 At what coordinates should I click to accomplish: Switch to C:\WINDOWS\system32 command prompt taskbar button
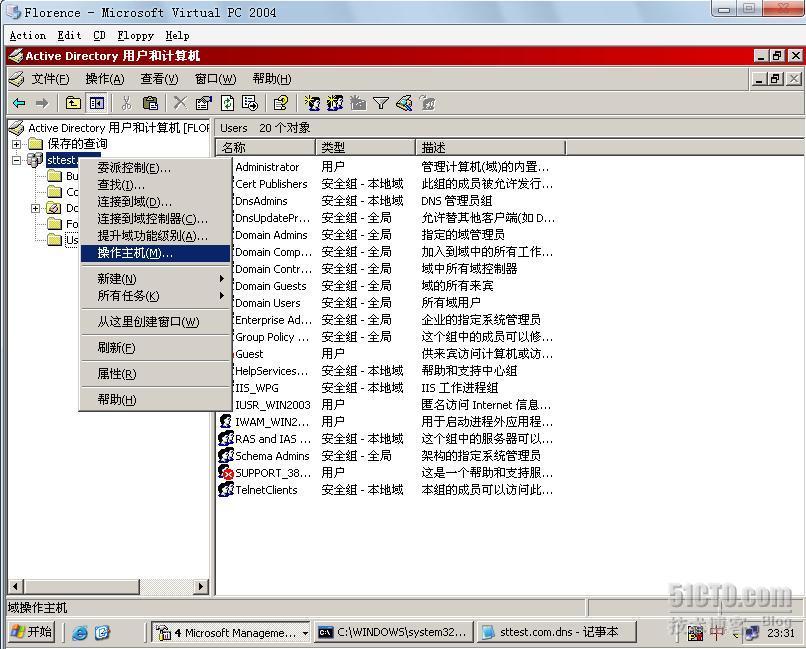tap(393, 632)
